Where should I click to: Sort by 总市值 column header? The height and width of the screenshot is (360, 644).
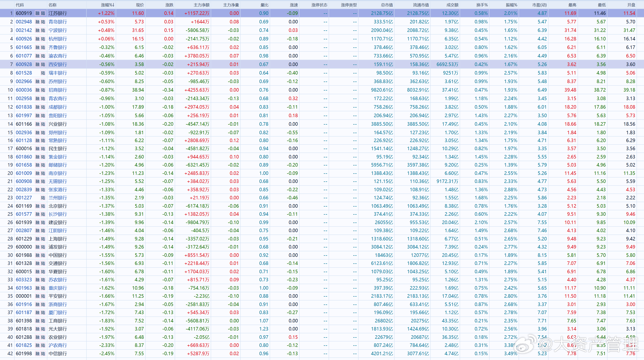[x=387, y=5]
